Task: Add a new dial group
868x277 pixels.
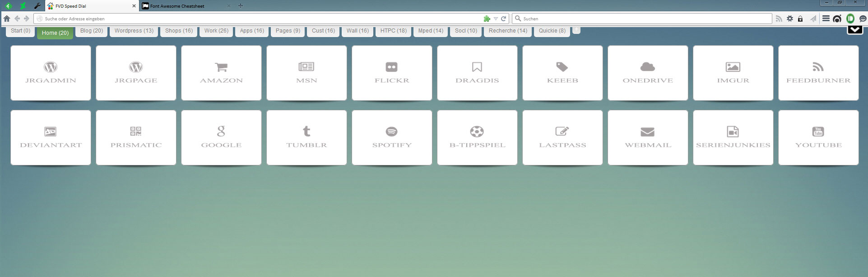Action: coord(576,30)
